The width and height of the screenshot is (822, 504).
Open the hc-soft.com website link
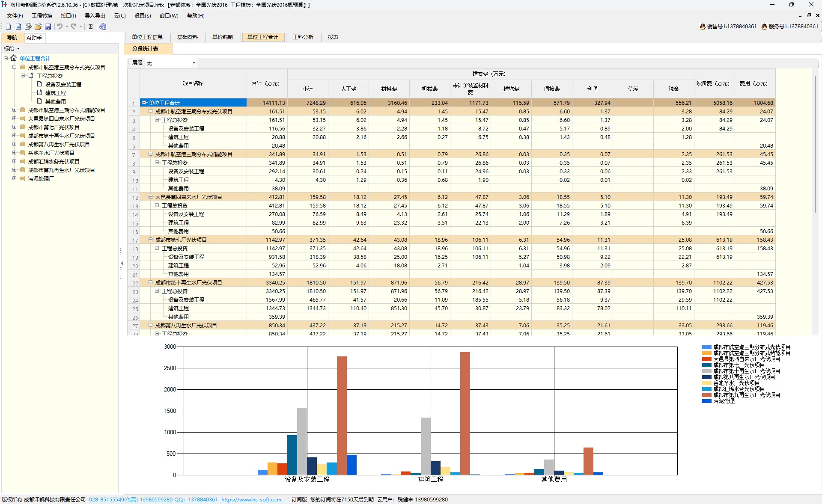pos(252,500)
